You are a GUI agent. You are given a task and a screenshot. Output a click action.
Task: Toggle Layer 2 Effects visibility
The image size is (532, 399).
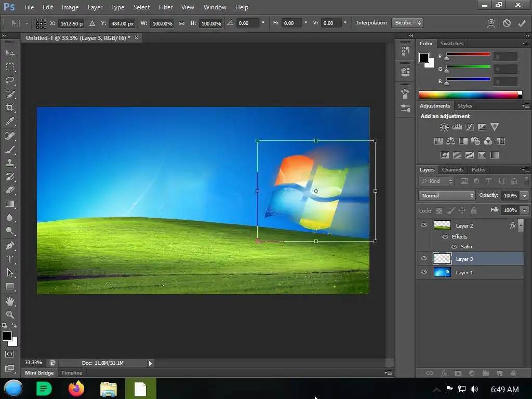tap(445, 237)
